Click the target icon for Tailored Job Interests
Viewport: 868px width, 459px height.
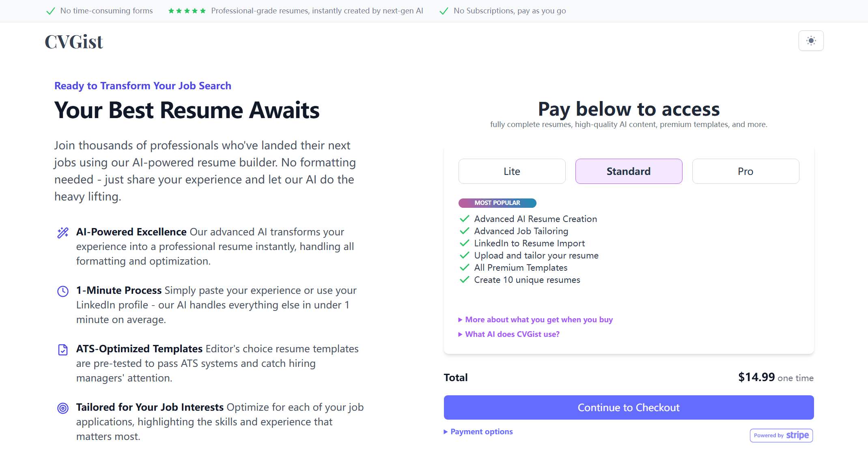tap(63, 408)
